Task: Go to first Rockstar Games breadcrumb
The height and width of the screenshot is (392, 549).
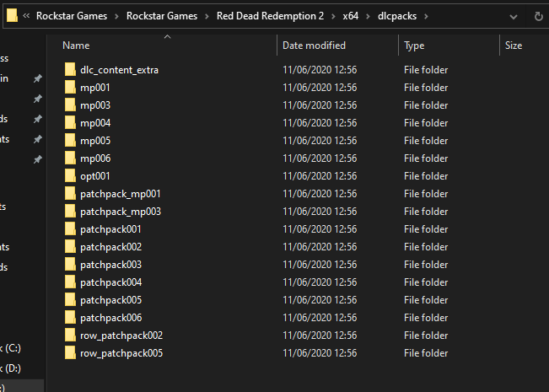Action: click(72, 16)
